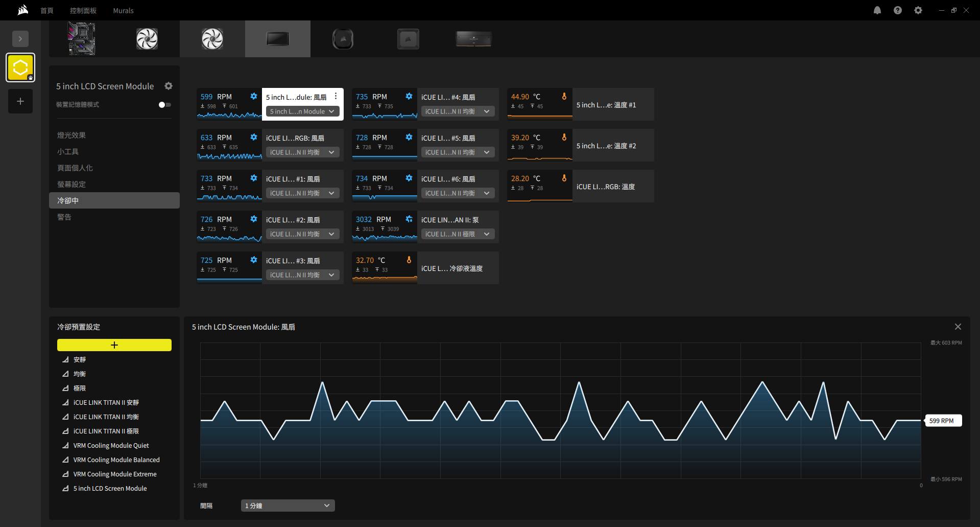Toggle device memory mode switch
This screenshot has width=980, height=527.
pyautogui.click(x=164, y=105)
